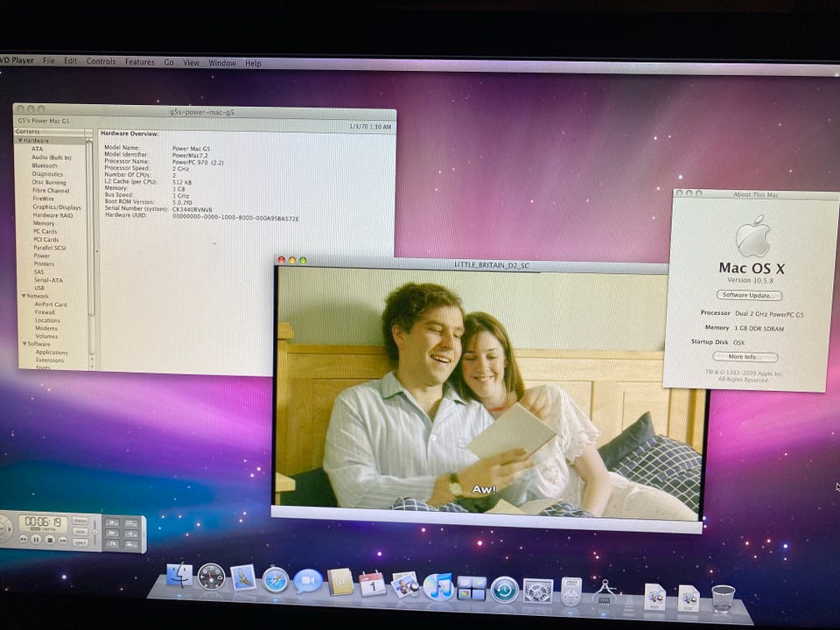Screen dimensions: 840x630
Task: Launch the Mail stamp icon in Dock
Action: 243,578
